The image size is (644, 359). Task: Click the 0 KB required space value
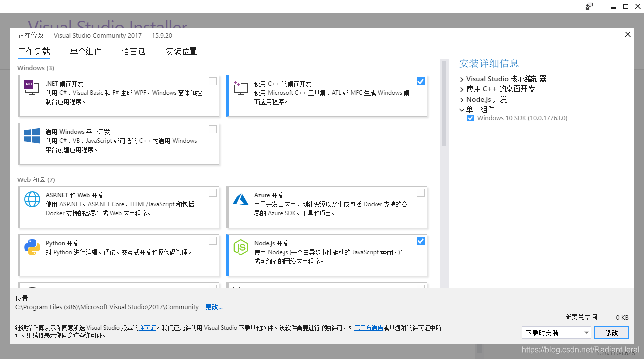622,318
